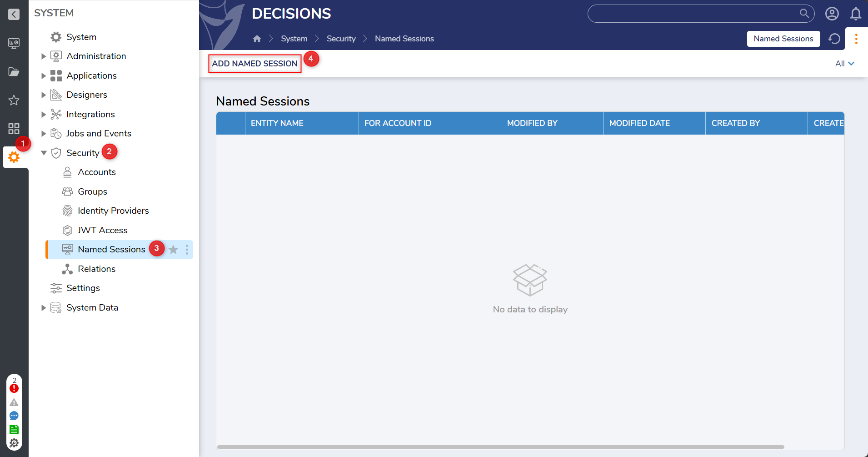Viewport: 868px width, 457px height.
Task: Toggle favorite star on Named Sessions
Action: pyautogui.click(x=173, y=250)
